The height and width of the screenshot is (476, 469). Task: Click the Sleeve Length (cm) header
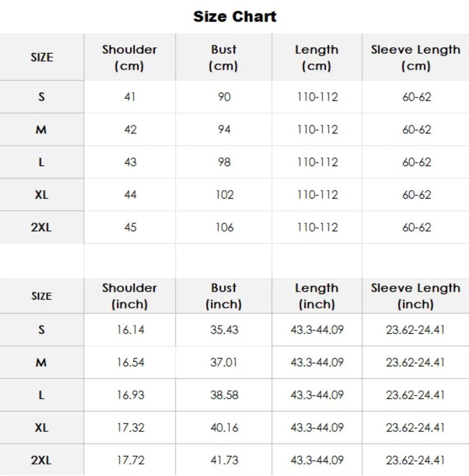click(416, 58)
